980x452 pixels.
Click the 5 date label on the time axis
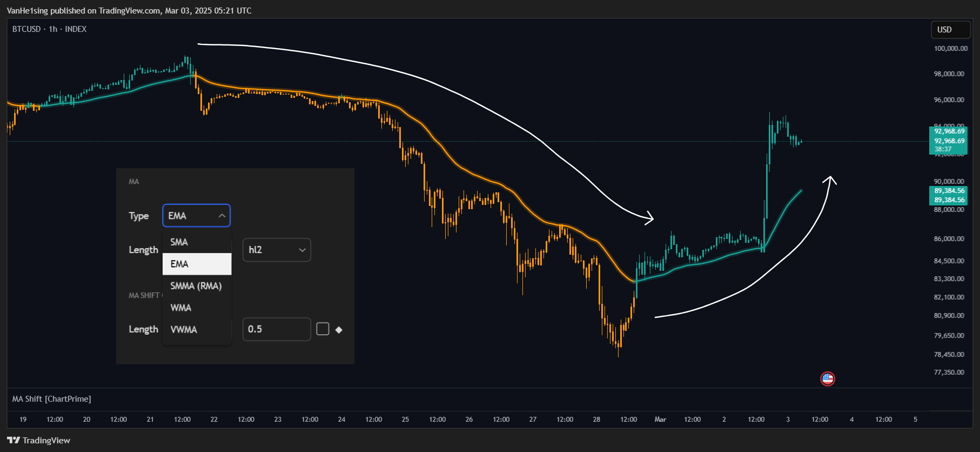pyautogui.click(x=915, y=420)
